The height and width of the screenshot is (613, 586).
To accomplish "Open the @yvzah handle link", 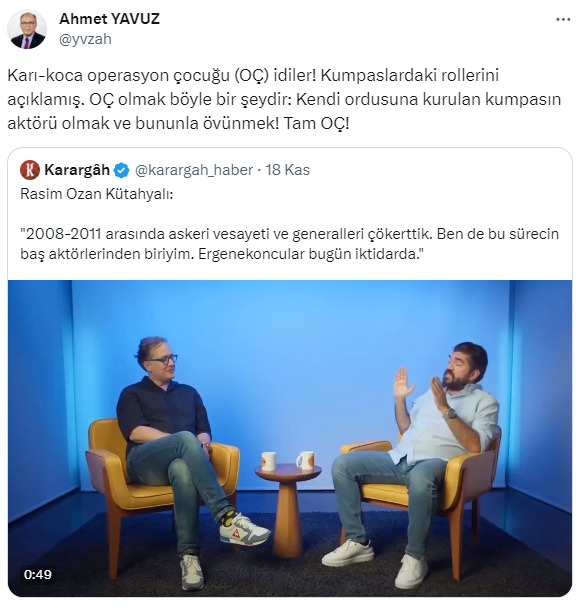I will 85,39.
